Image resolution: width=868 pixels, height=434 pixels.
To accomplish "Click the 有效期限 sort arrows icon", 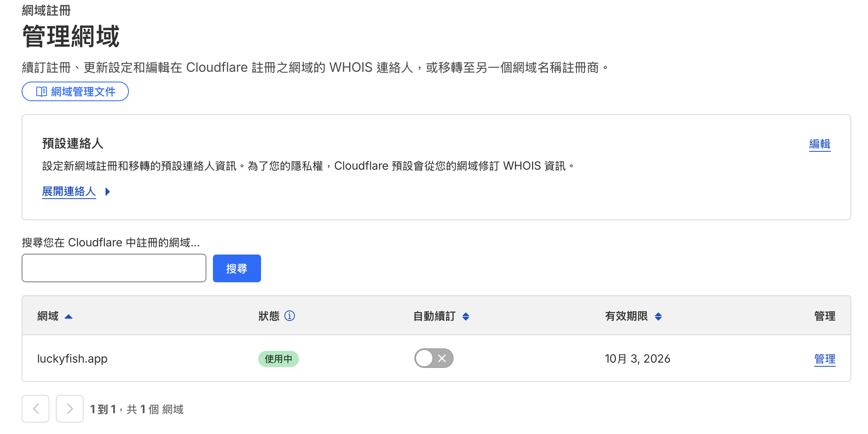I will tap(658, 317).
